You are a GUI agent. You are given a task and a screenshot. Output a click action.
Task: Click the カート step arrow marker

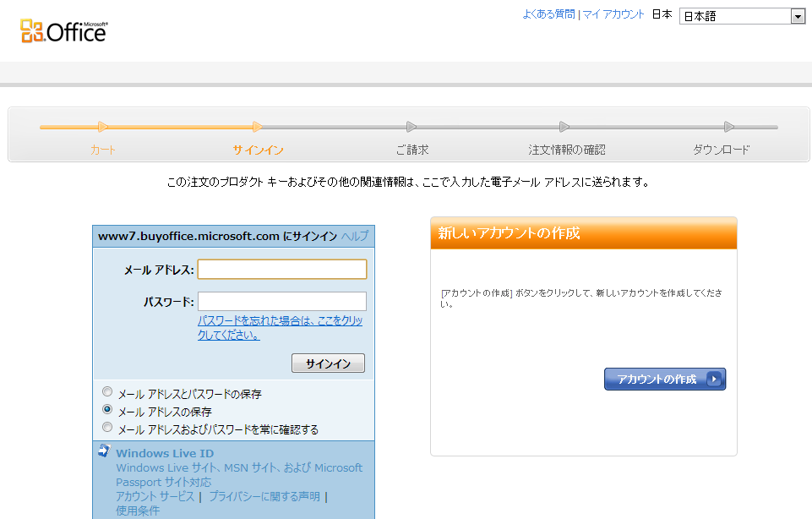(x=103, y=127)
